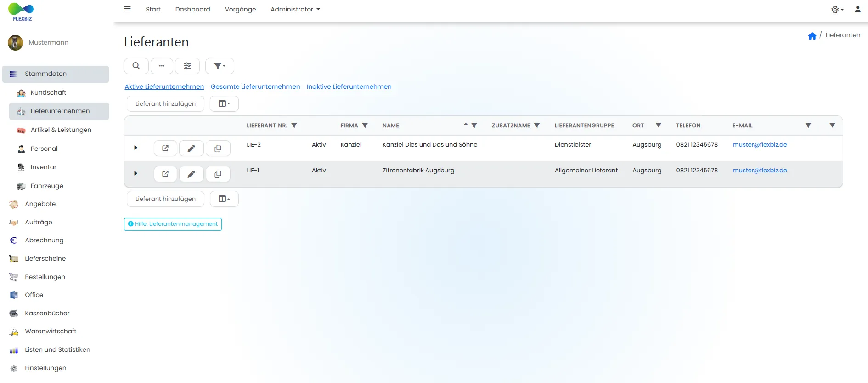Email muster@flexbiz.de for Kanzlei row
This screenshot has width=868, height=383.
click(760, 144)
